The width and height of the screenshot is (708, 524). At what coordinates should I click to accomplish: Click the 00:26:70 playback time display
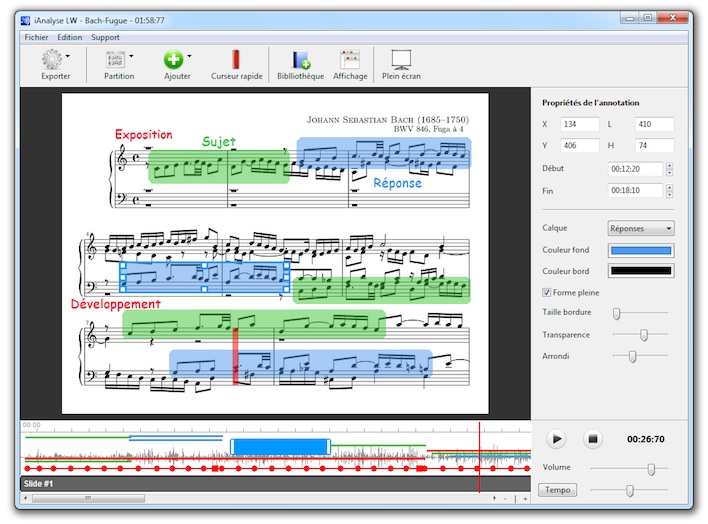[x=646, y=439]
